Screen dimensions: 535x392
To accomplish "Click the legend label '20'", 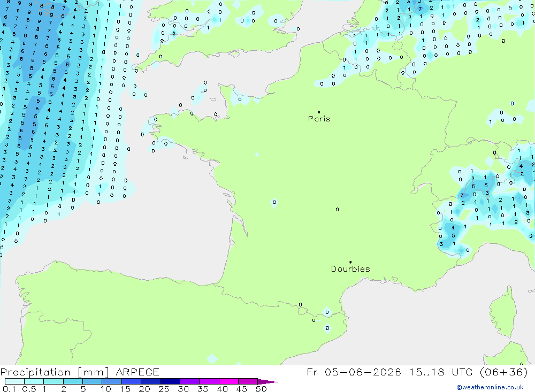I will click(144, 389).
